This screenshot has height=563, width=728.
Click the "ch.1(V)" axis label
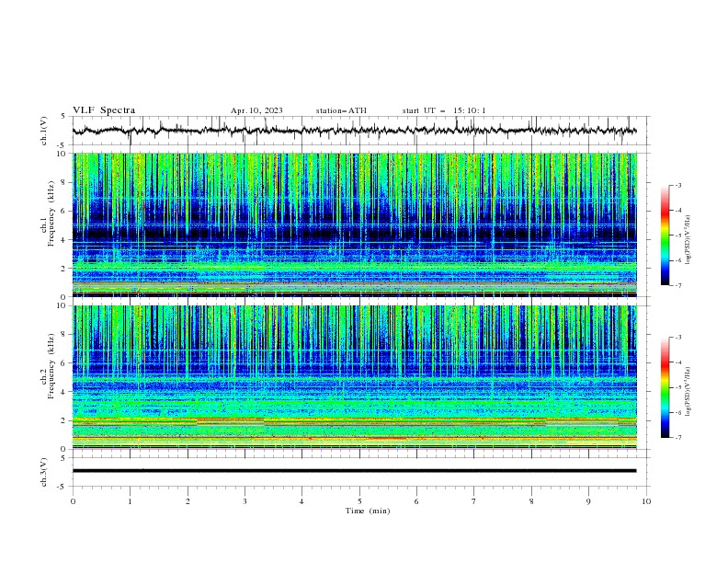pos(44,131)
